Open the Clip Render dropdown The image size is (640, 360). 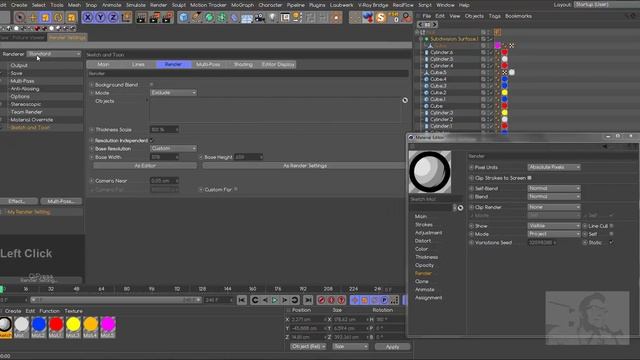click(554, 207)
